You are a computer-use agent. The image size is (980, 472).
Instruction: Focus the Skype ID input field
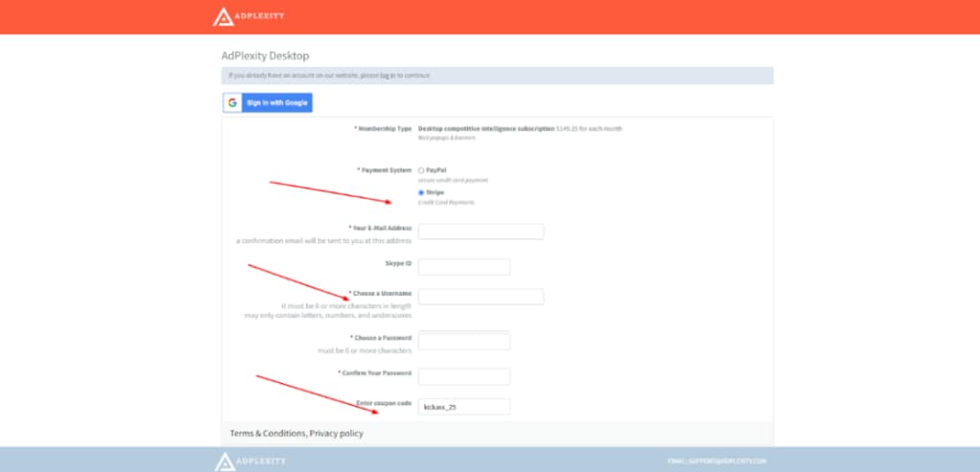tap(464, 267)
